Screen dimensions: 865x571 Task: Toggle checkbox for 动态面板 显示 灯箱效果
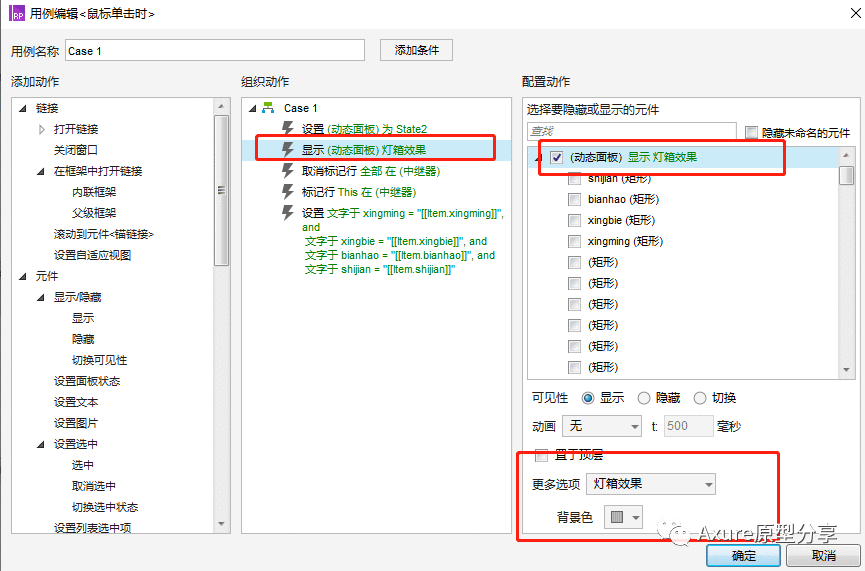pos(557,158)
